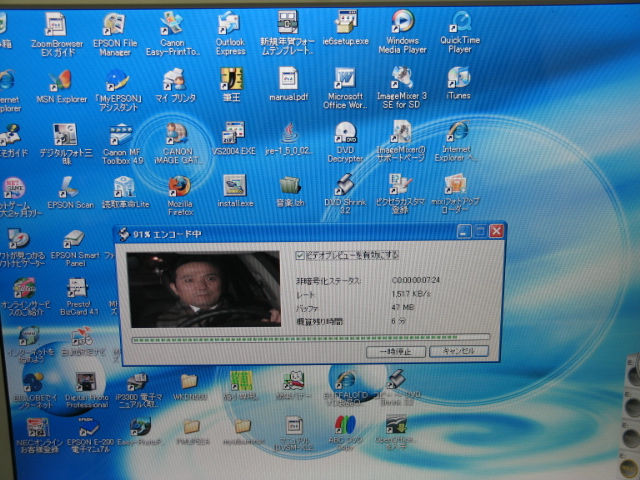Launch Mozilla Firefox from the desktop

tap(179, 187)
